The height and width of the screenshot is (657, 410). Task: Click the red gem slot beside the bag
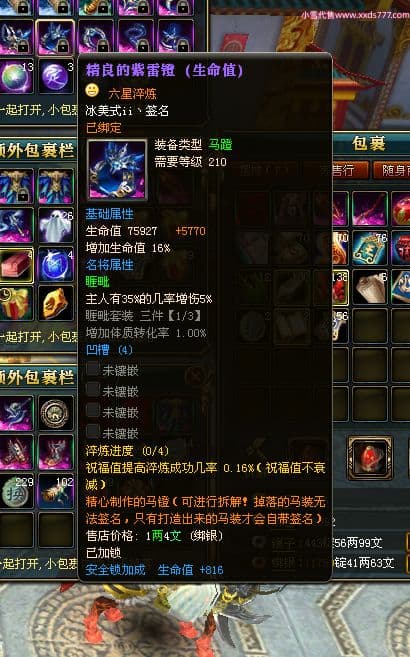pos(370,458)
